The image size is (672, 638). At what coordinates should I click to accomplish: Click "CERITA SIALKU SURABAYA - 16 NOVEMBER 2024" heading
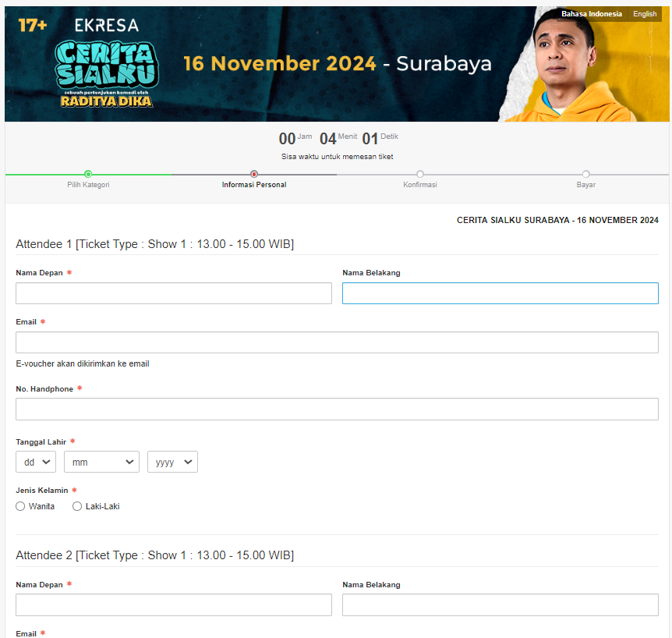pos(557,221)
